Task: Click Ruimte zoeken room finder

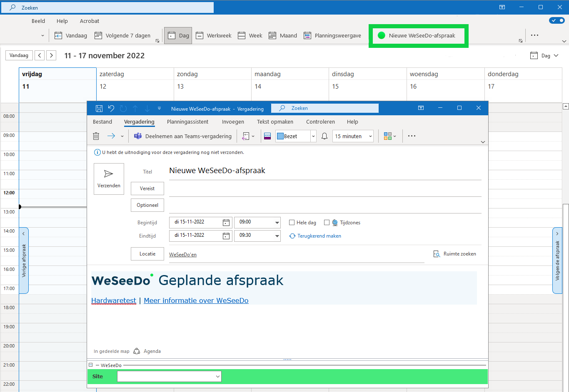Action: (455, 254)
